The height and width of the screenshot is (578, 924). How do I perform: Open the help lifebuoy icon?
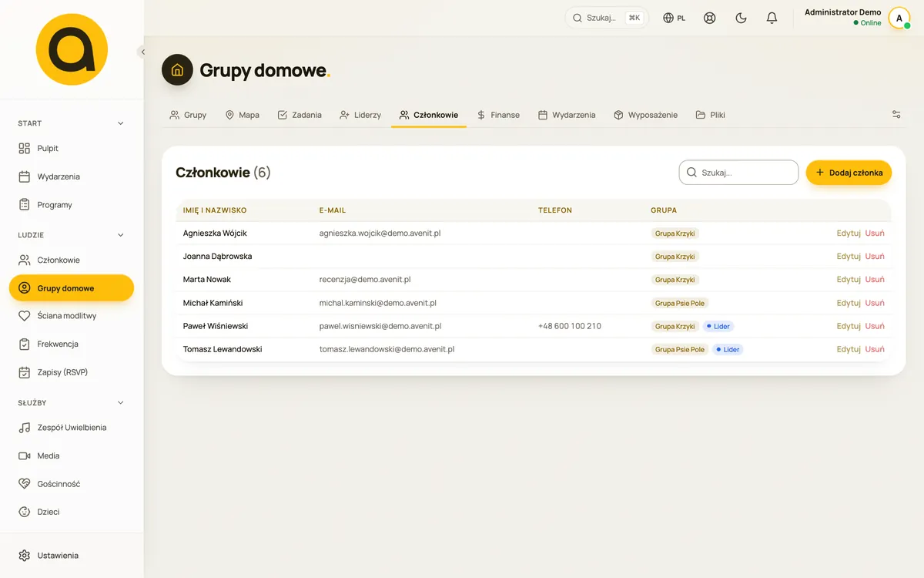pyautogui.click(x=710, y=18)
